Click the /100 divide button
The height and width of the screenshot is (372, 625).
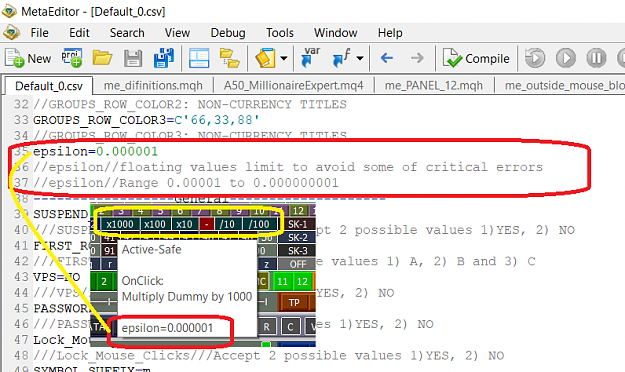(x=259, y=224)
